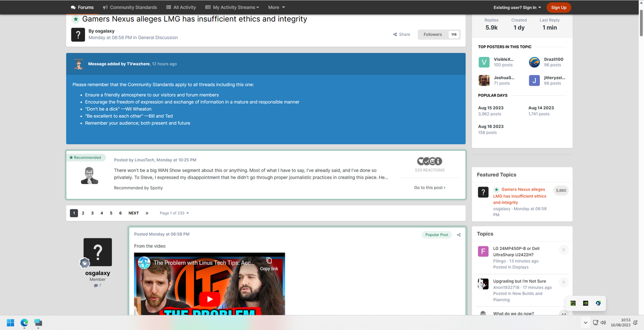The height and width of the screenshot is (330, 644).
Task: Go to page 4 of topic
Action: [102, 213]
